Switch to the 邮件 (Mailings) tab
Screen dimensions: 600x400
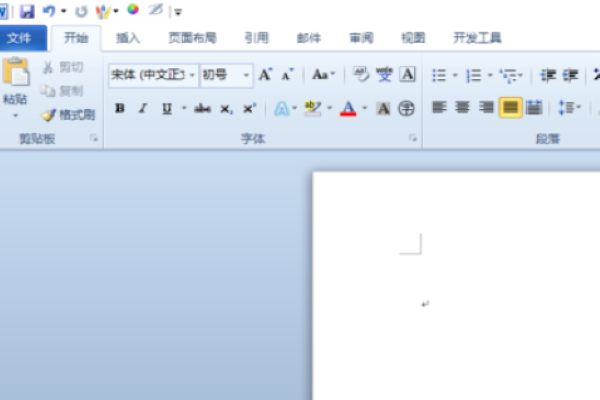(x=309, y=38)
